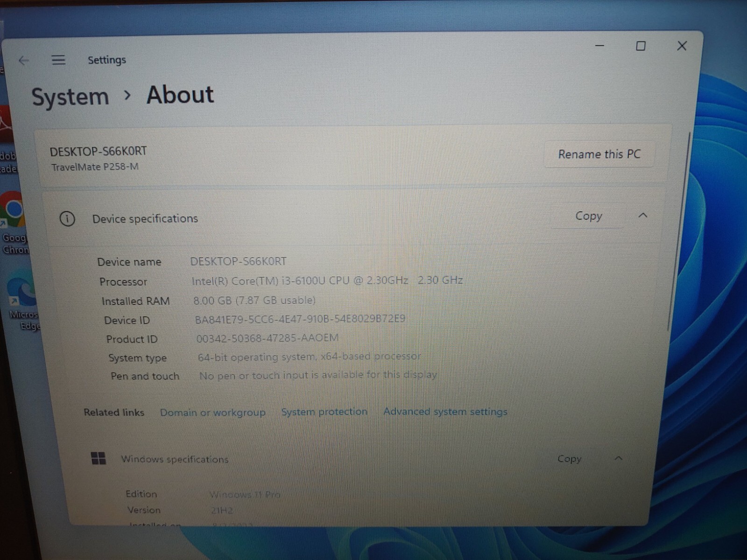Click the Windows logo icon beside Windows specifications
Image resolution: width=747 pixels, height=560 pixels.
point(99,458)
